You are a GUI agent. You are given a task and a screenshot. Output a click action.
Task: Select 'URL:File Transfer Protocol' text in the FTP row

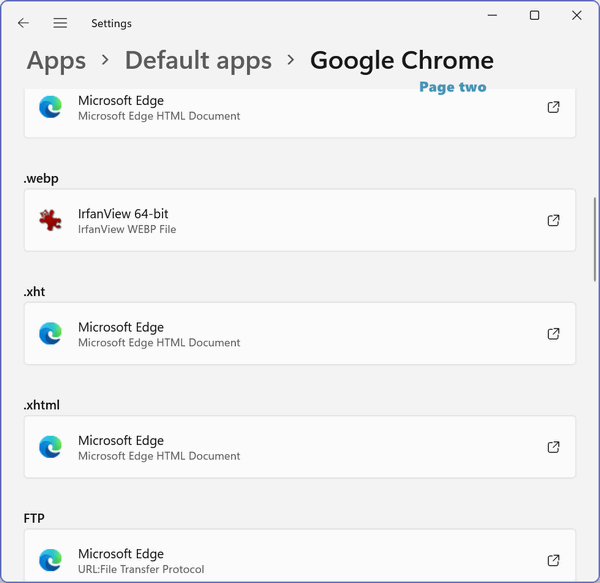click(141, 569)
